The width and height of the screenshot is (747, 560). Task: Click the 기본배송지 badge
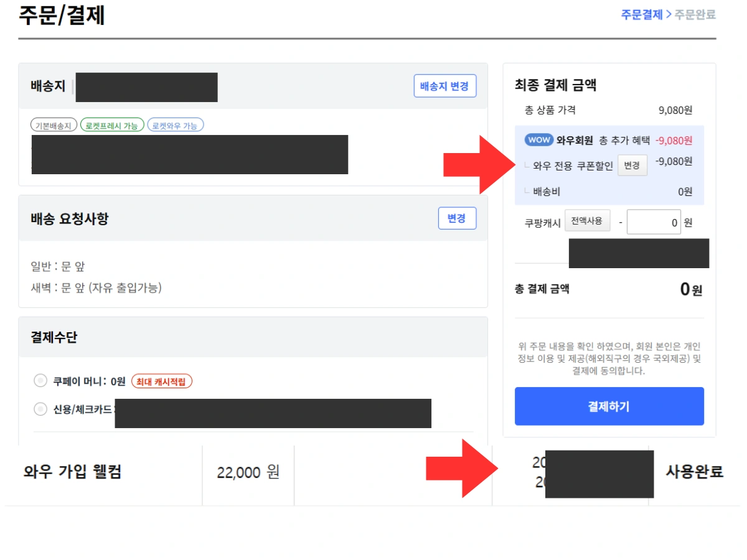click(54, 126)
